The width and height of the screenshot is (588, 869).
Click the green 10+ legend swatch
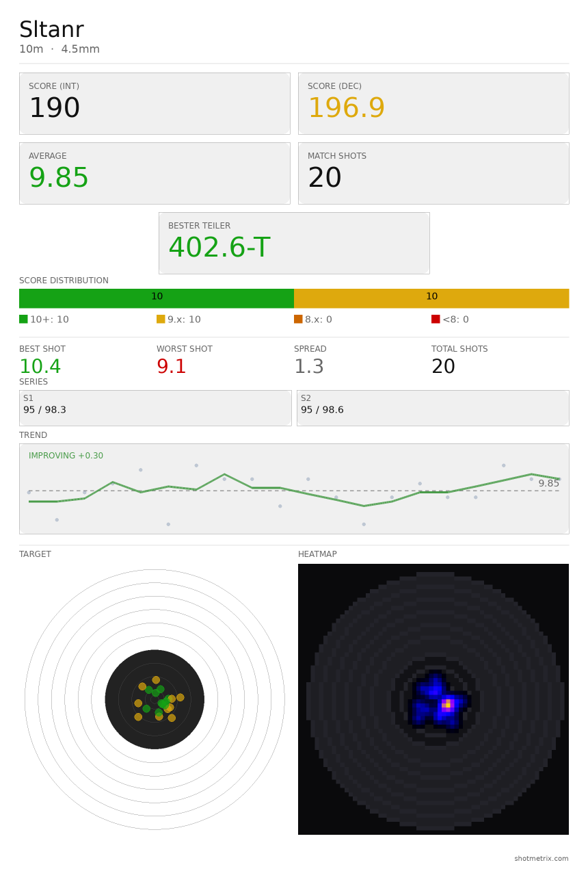click(x=23, y=319)
